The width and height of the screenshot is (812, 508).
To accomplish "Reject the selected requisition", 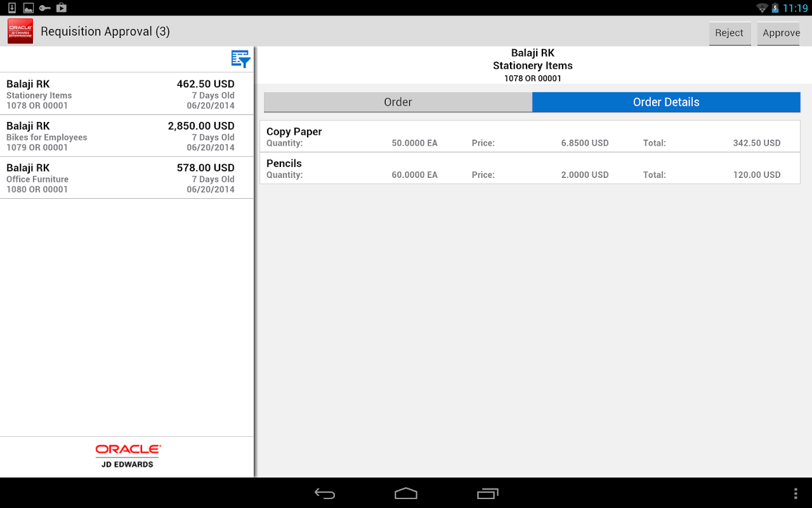I will point(730,33).
